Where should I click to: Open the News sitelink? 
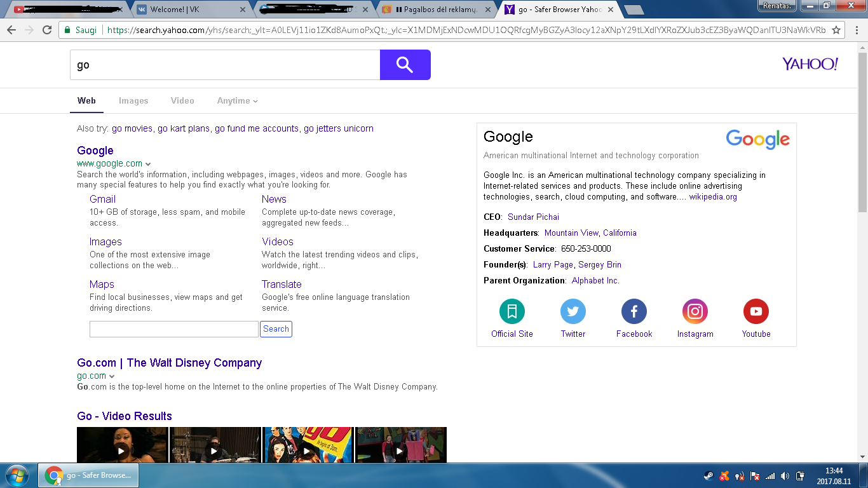pos(274,199)
